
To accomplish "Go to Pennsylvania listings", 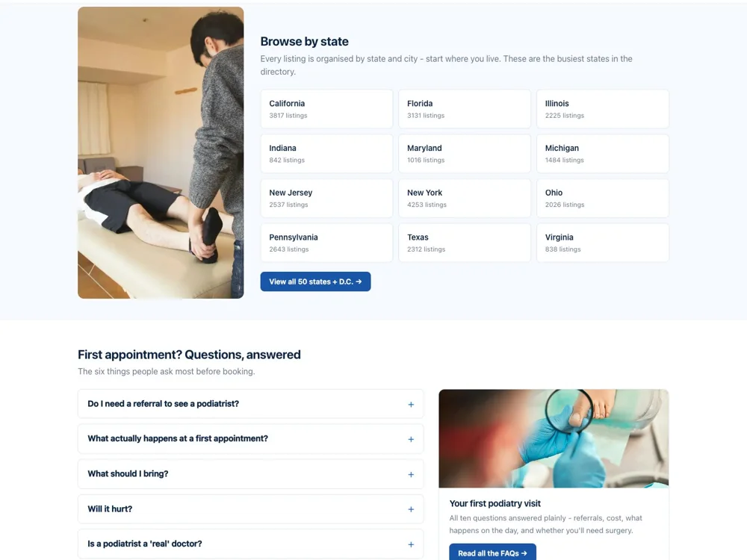I will (326, 243).
